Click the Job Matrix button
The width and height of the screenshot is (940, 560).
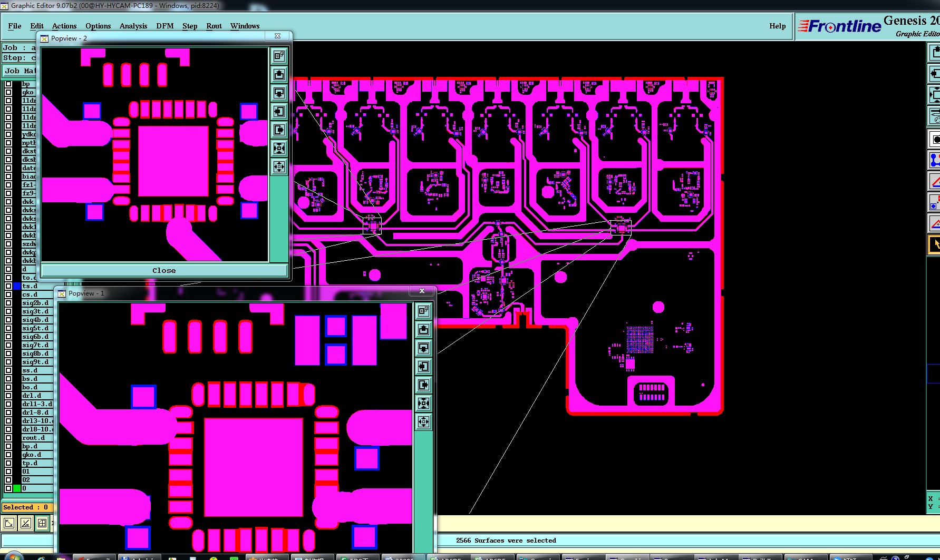(x=20, y=71)
